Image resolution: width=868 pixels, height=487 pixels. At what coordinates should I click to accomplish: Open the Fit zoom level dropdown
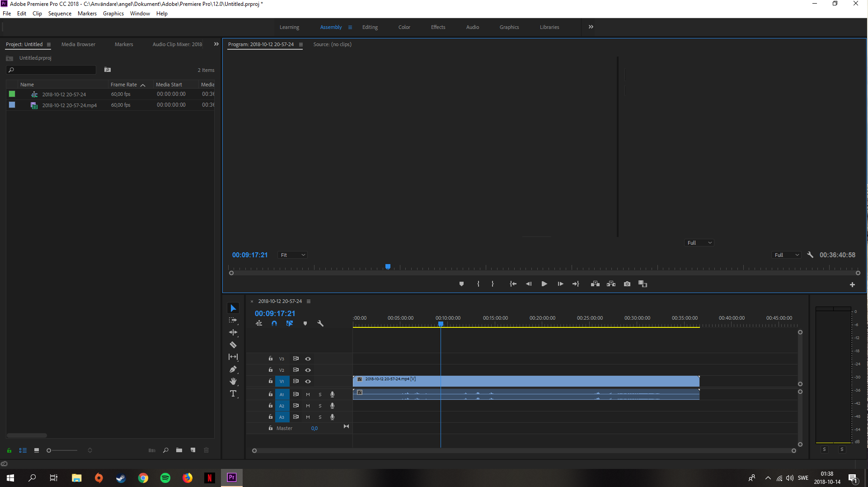click(x=293, y=255)
